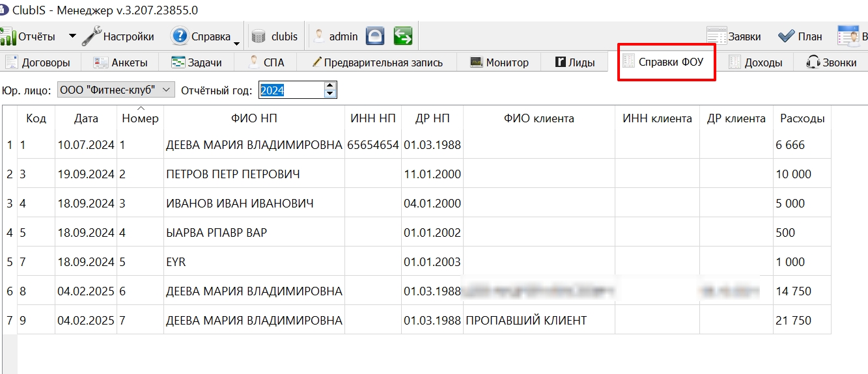Open the Предварительная запись tab

coord(378,62)
